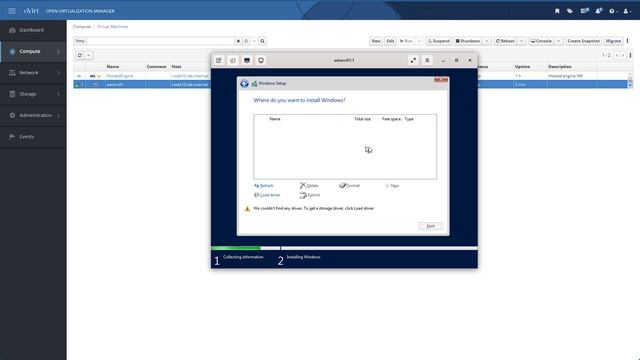Expand the Storage menu in the sidebar
The width and height of the screenshot is (640, 360).
pyautogui.click(x=33, y=94)
